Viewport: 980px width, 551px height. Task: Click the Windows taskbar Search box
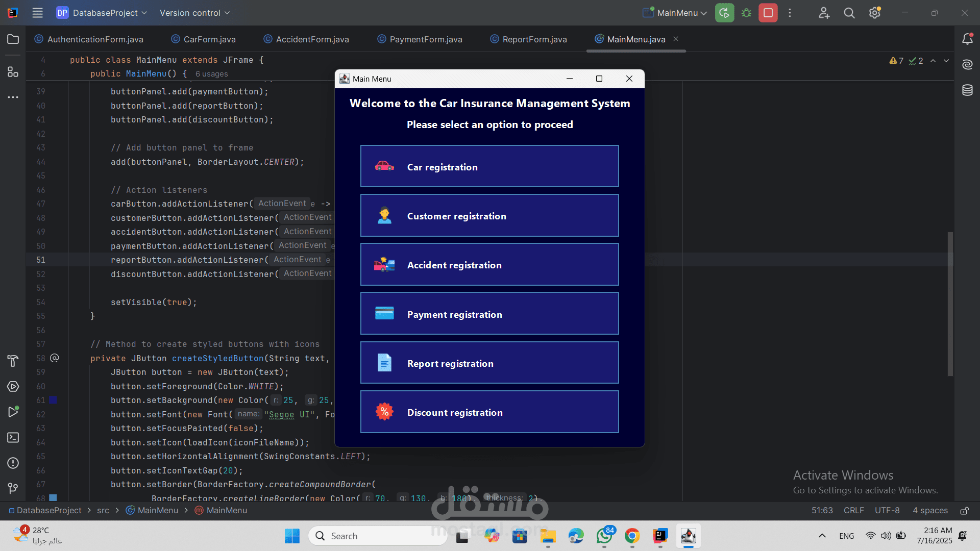pos(378,536)
